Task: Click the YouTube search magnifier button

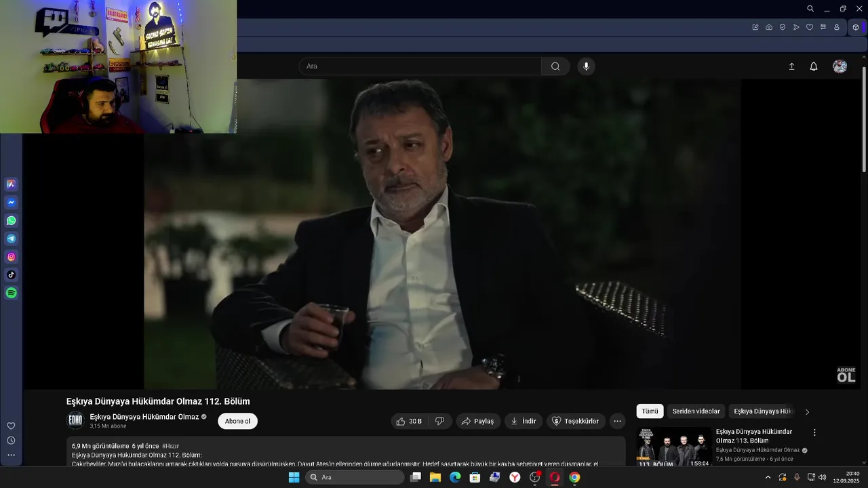Action: 555,66
